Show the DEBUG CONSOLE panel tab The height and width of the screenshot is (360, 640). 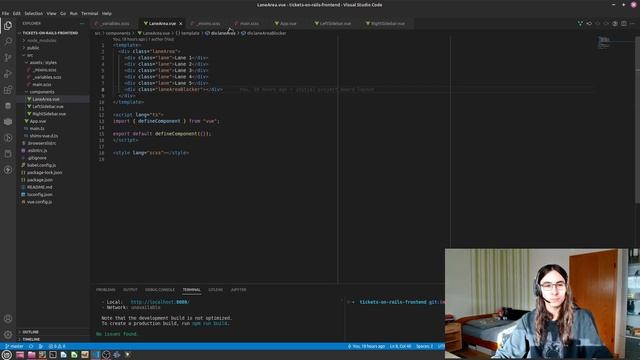point(160,290)
